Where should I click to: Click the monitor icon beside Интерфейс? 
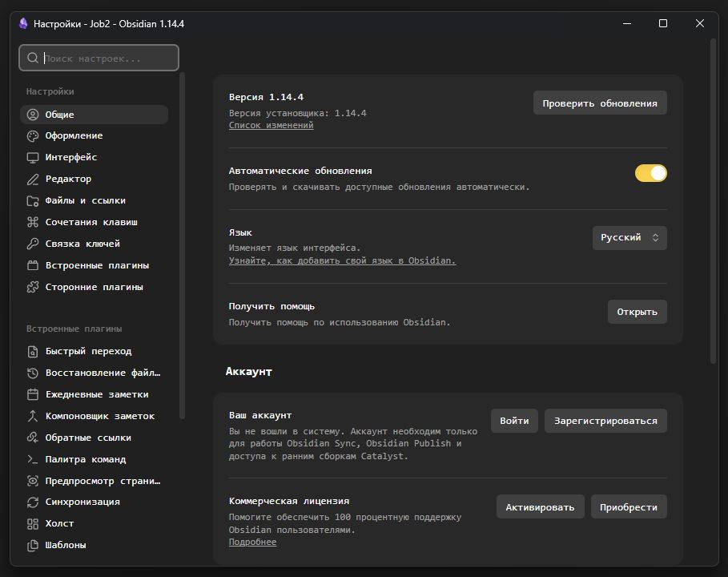33,158
